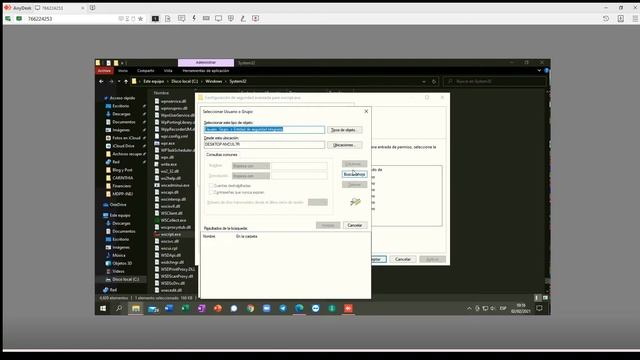The width and height of the screenshot is (640, 360).
Task: Open Windows Start button on remote taskbar
Action: click(x=103, y=309)
